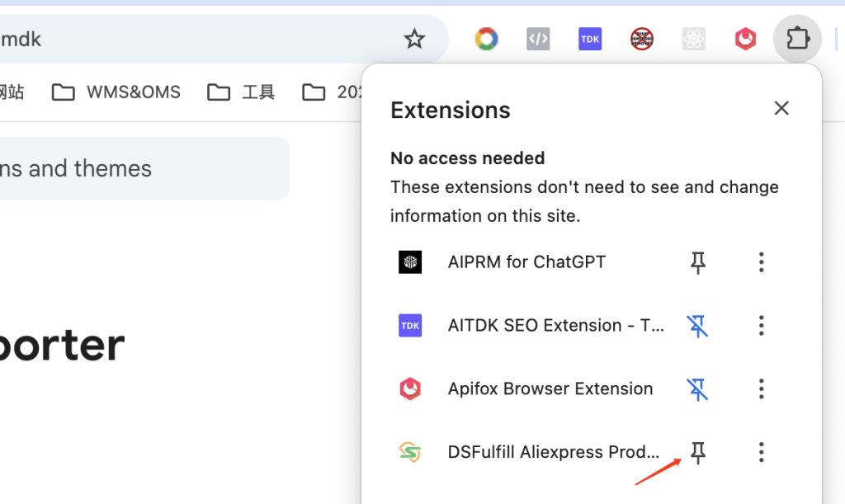
Task: Click AIPRM for ChatGPT in extensions list
Action: tap(526, 262)
